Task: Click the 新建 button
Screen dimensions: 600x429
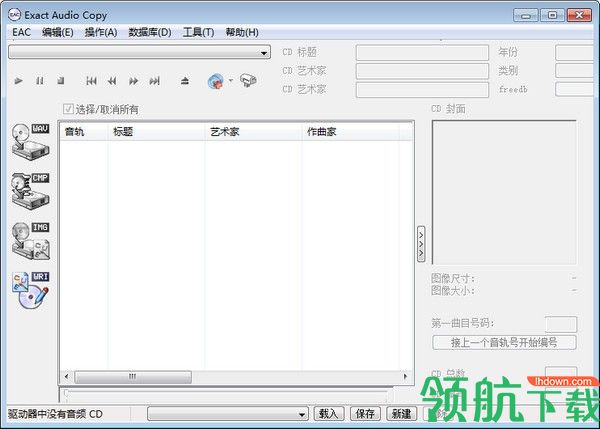Action: [x=401, y=414]
